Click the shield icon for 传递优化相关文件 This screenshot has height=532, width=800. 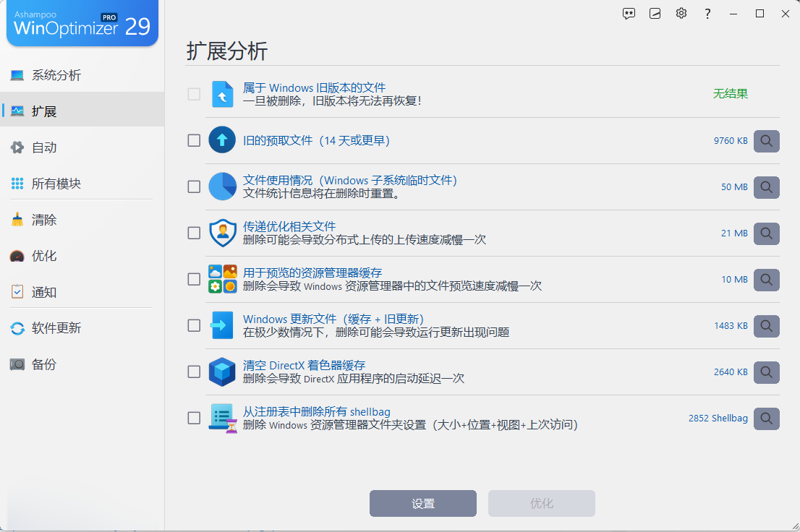coord(223,233)
